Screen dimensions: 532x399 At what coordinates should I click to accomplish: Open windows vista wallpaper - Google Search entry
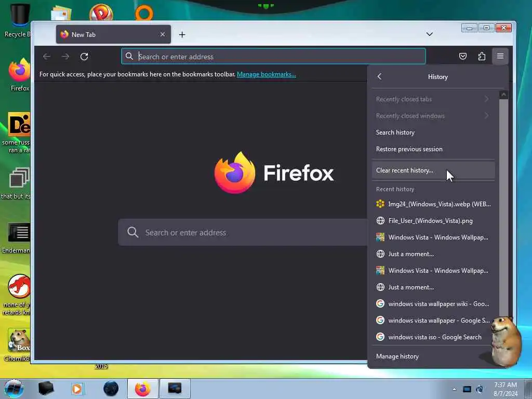[x=433, y=320]
